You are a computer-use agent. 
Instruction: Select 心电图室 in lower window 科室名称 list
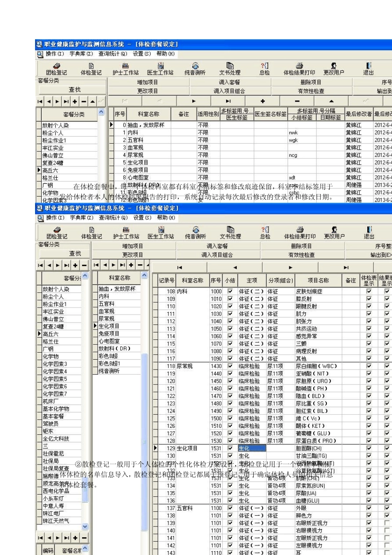[109, 341]
